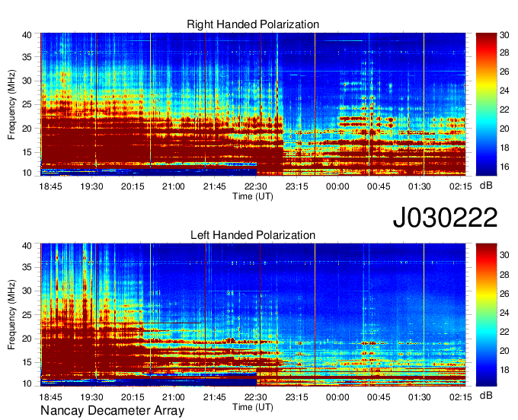The image size is (518, 420).
Task: Click the 'Right Handed Polarization' plot title
Action: (x=253, y=24)
